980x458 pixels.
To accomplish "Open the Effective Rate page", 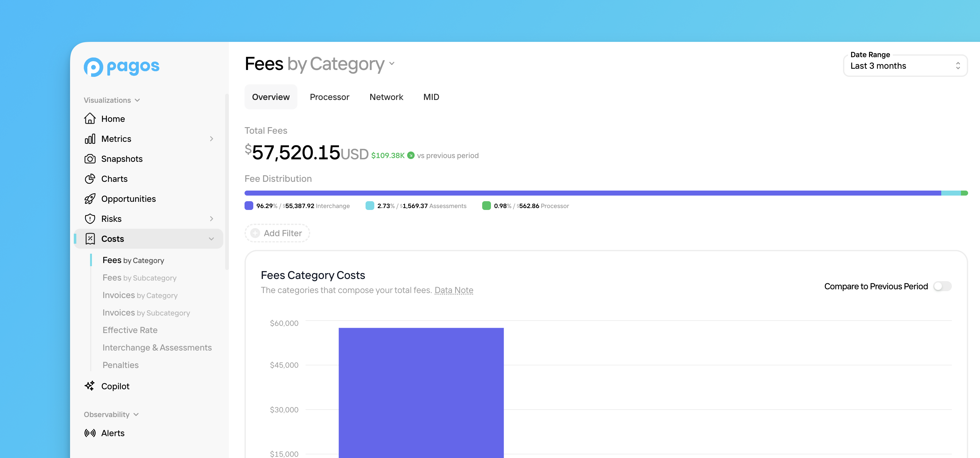I will tap(130, 330).
